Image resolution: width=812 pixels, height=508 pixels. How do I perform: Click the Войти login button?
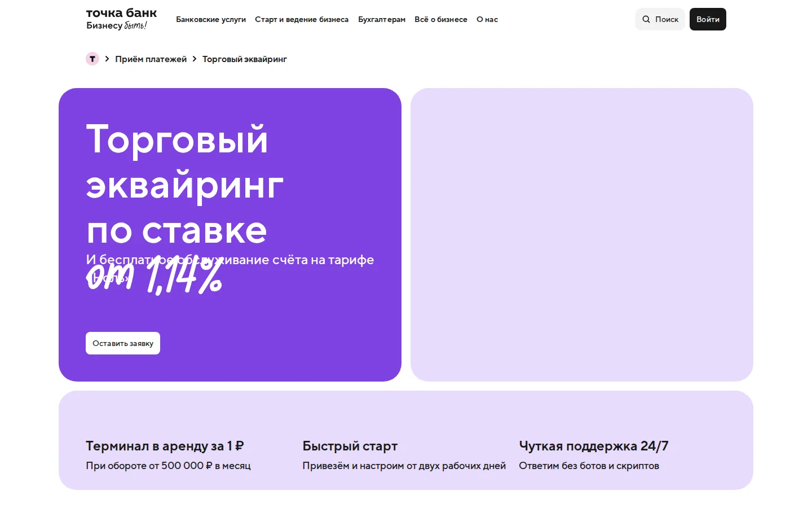(708, 19)
